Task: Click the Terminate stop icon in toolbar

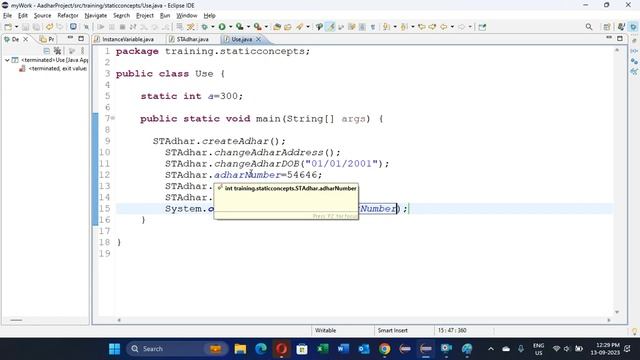Action: [122, 27]
